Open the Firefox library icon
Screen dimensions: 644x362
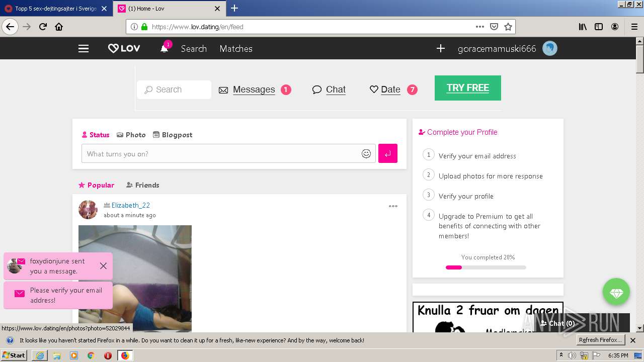pyautogui.click(x=583, y=27)
